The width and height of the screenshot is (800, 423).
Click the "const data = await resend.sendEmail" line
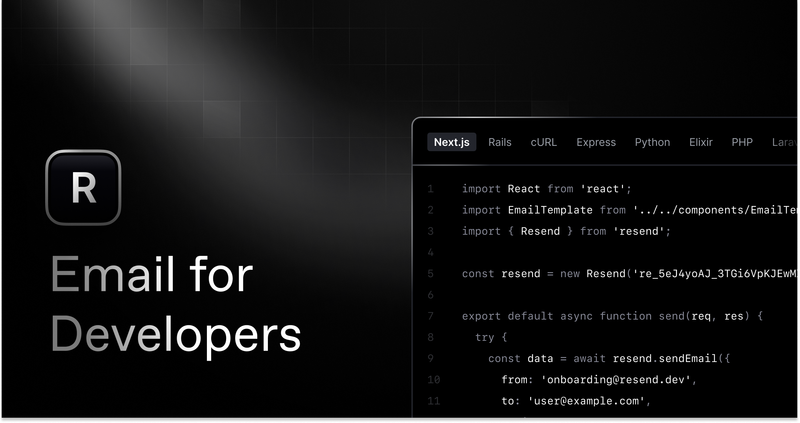(x=609, y=359)
